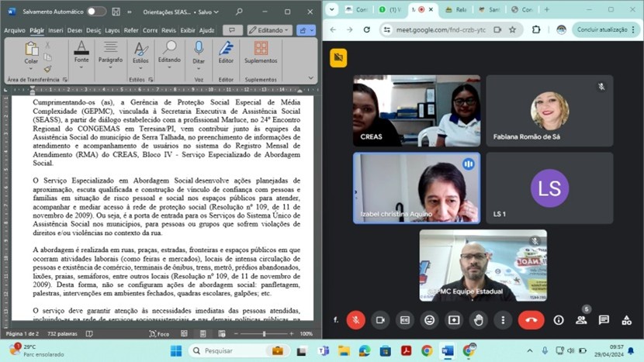Leave the call with red hang-up button
This screenshot has height=362, width=644.
point(531,319)
